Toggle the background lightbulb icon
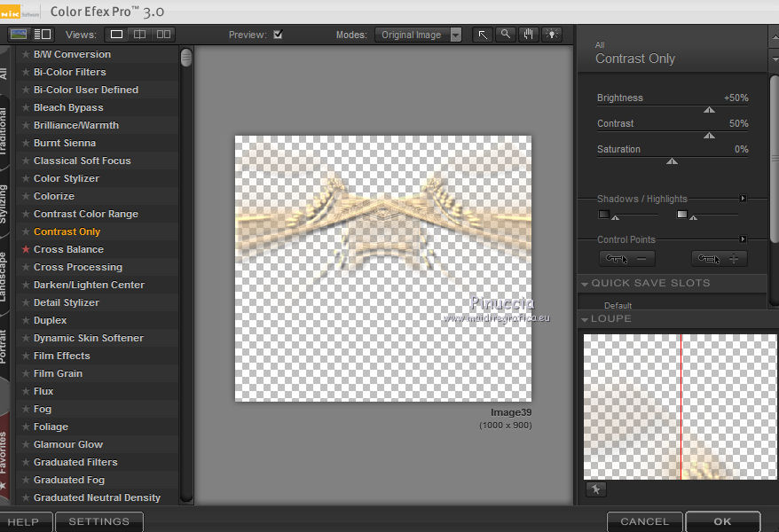Viewport: 779px width, 532px height. tap(552, 35)
